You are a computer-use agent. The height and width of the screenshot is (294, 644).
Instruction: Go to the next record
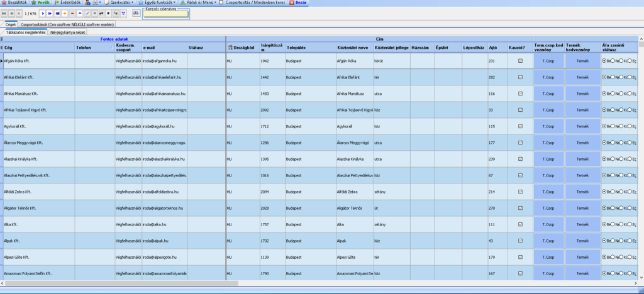pos(43,14)
